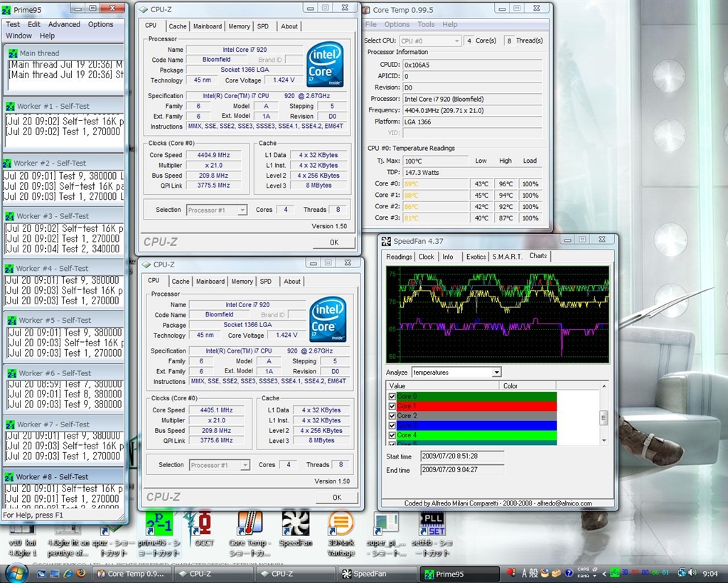Click the Windows Start orb
The height and width of the screenshot is (583, 728).
pyautogui.click(x=16, y=572)
